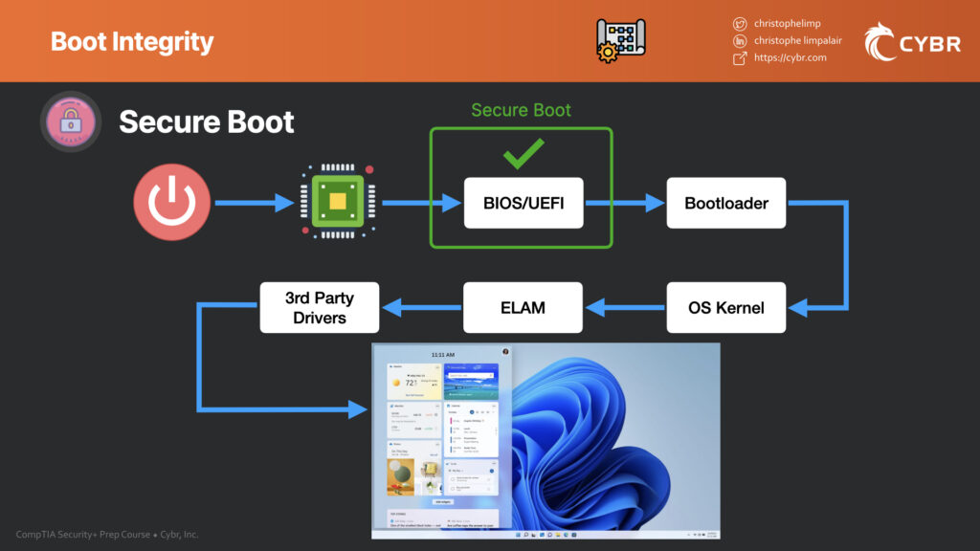Open the https://cybr.com link

[790, 57]
